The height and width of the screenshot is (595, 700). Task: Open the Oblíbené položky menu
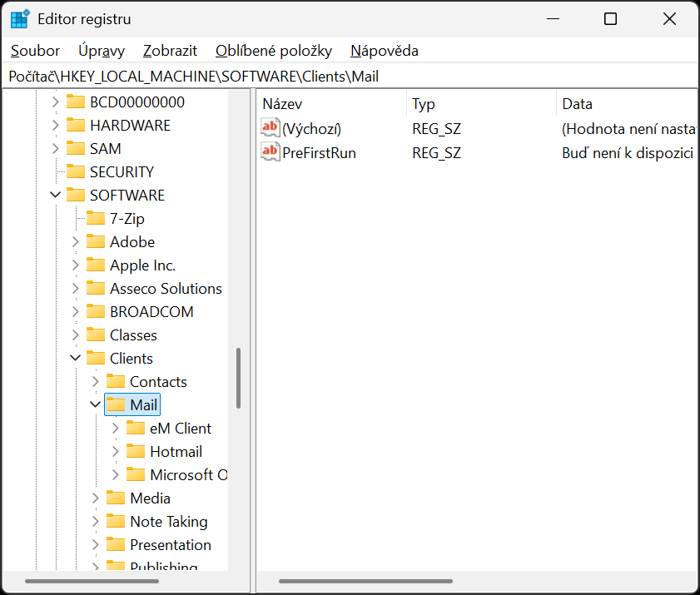click(273, 51)
